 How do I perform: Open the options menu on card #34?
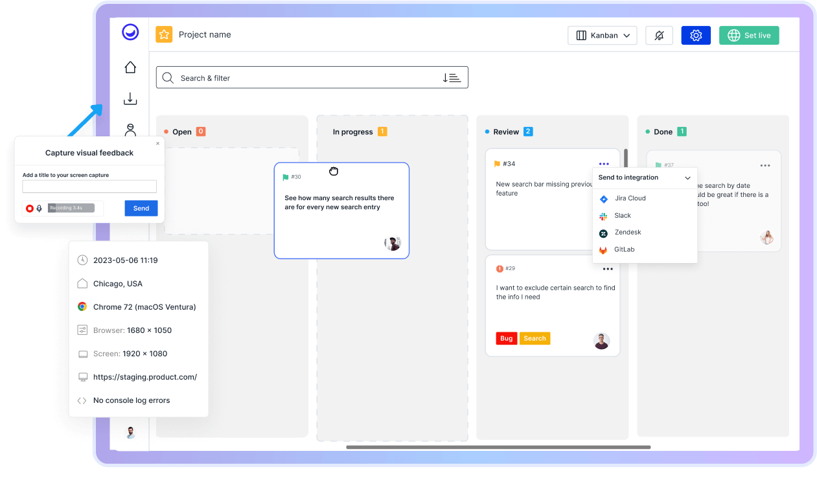pyautogui.click(x=604, y=163)
